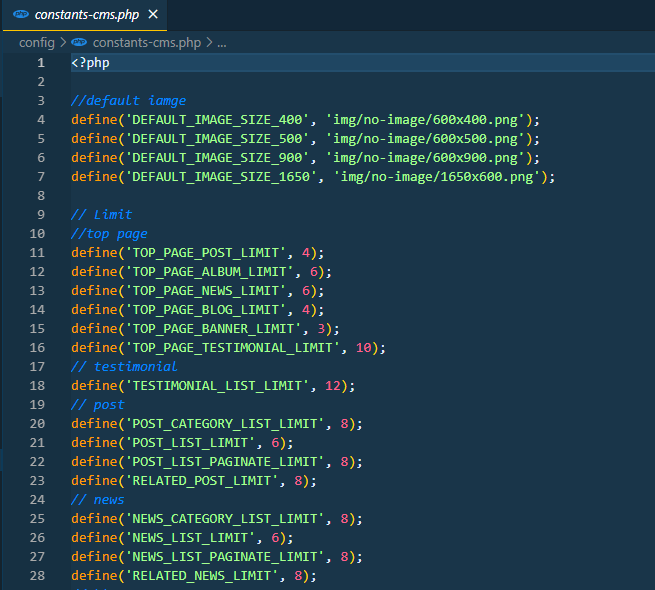Select the constants-cms.php editor tab
The width and height of the screenshot is (655, 590).
(85, 15)
